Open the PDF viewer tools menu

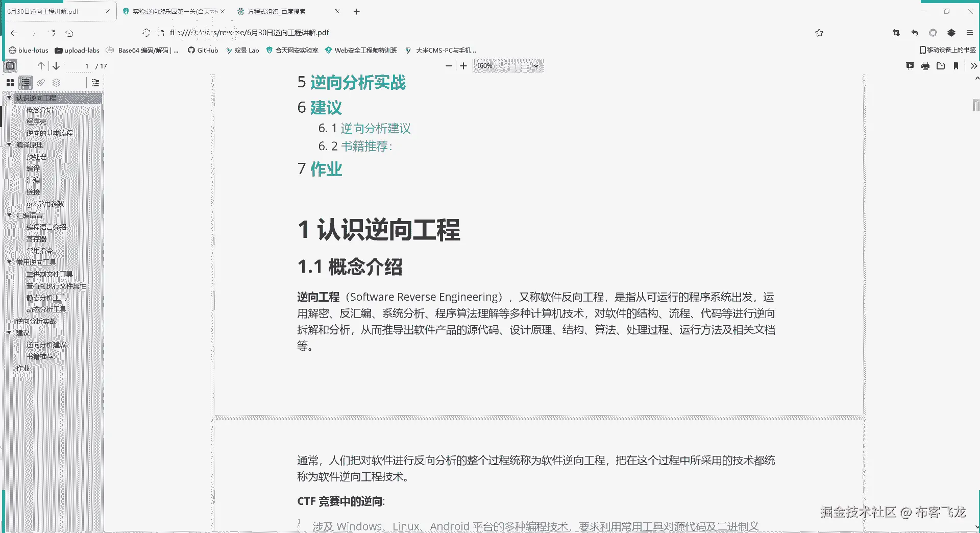coord(974,66)
